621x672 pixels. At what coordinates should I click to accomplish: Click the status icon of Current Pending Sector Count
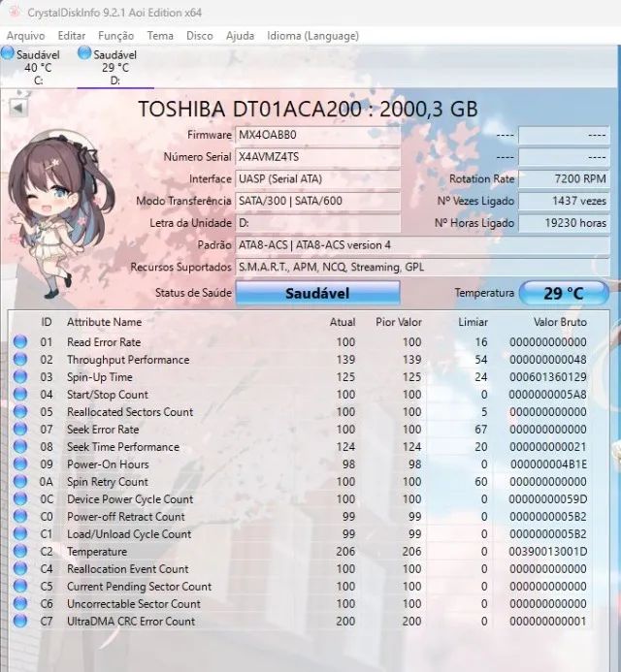[x=20, y=587]
